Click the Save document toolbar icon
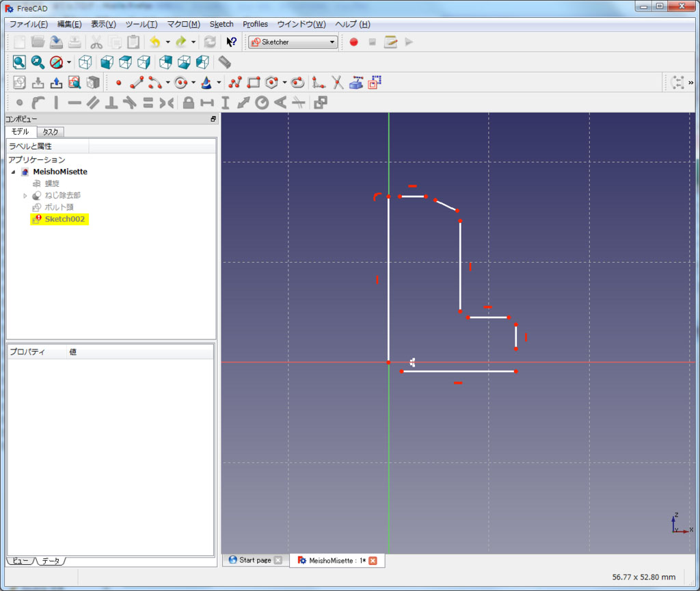The image size is (700, 591). coord(56,42)
